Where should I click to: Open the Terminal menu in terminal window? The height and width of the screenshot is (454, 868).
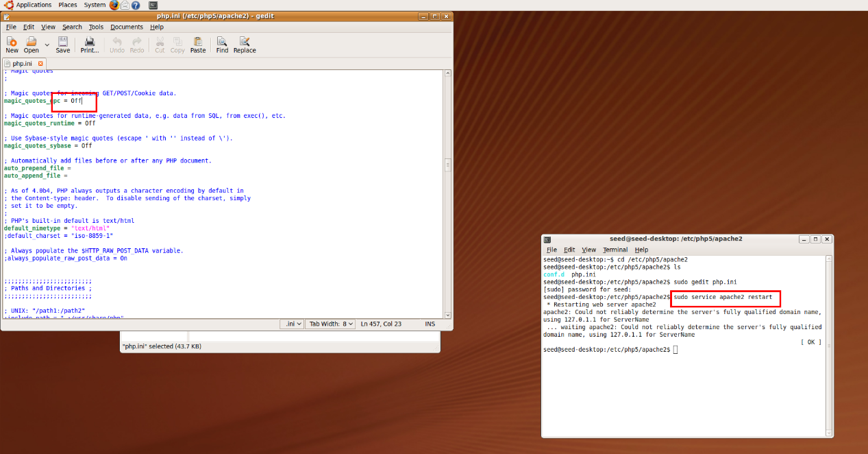615,250
